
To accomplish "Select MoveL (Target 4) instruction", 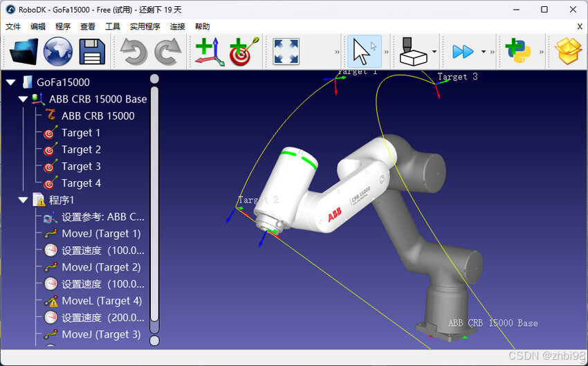I will coord(102,301).
